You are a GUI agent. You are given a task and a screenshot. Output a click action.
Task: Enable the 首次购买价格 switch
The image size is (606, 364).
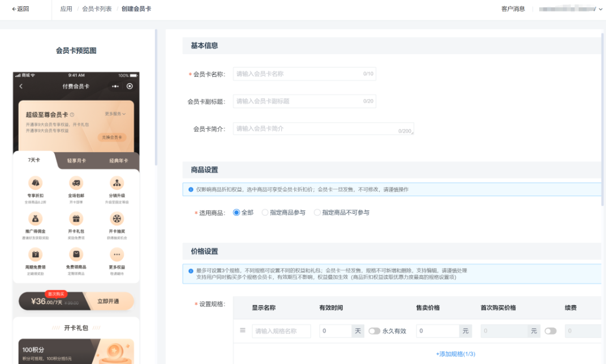550,331
